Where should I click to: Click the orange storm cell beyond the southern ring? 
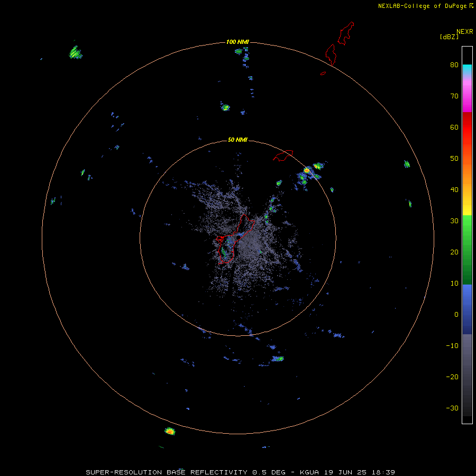coord(170,431)
